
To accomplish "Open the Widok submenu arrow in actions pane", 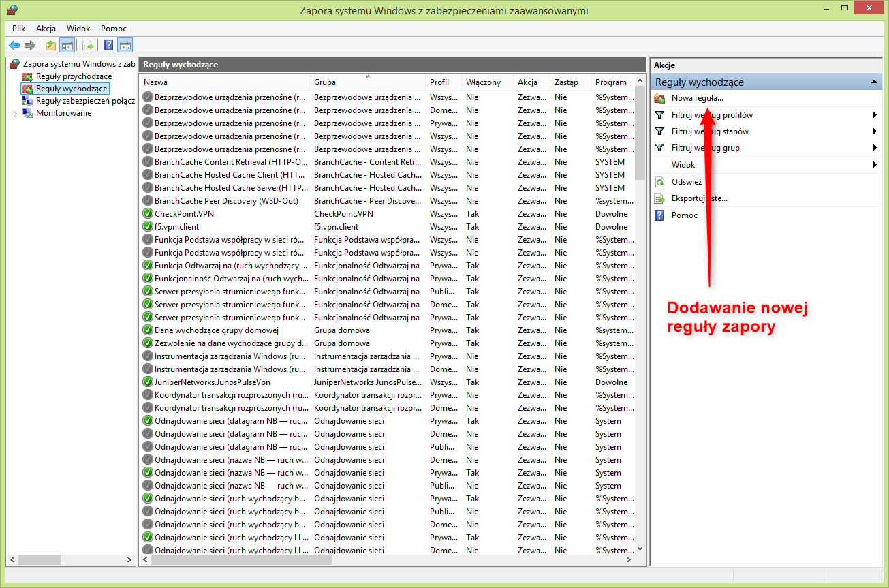I will point(875,165).
